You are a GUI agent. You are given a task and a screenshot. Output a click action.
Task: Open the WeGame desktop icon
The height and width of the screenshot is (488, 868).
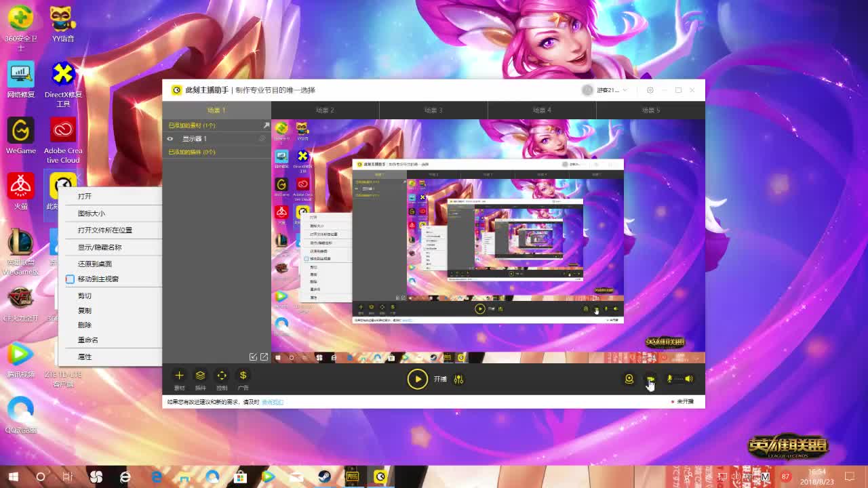tap(20, 136)
